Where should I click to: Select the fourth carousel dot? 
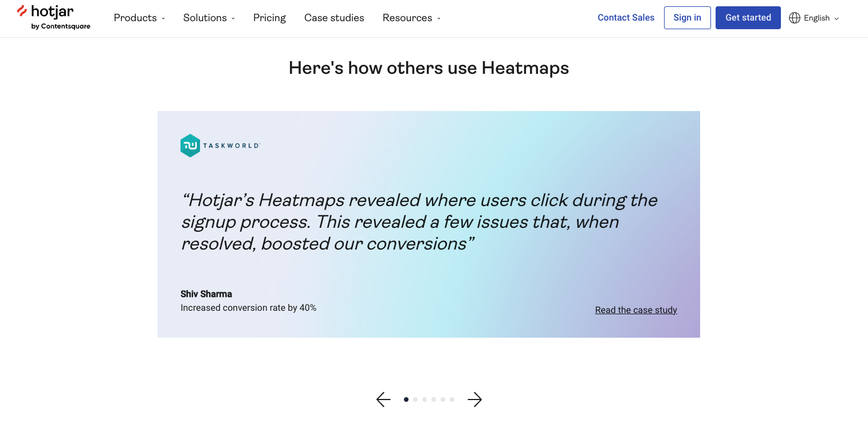[x=434, y=400]
